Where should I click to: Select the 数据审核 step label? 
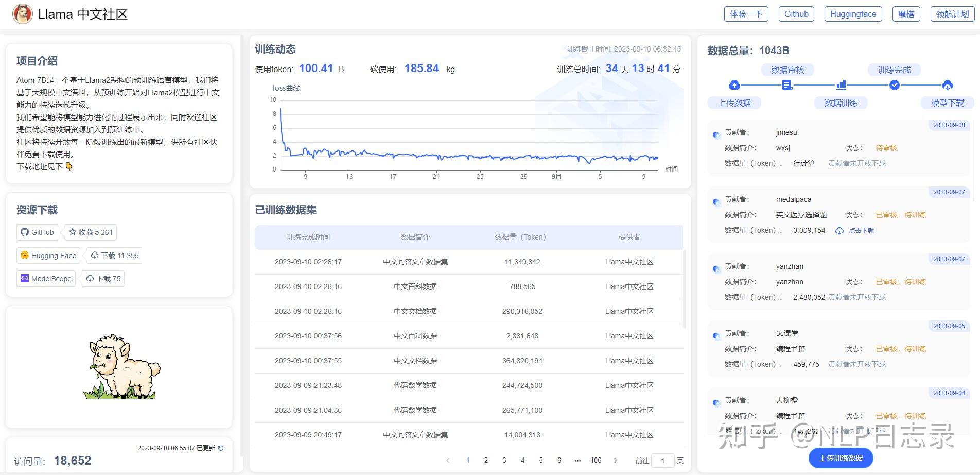pyautogui.click(x=787, y=70)
